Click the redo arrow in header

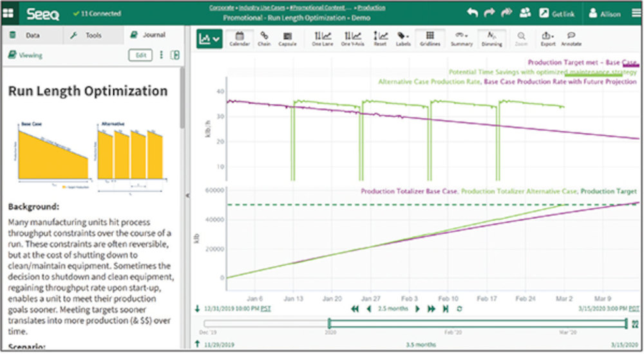489,13
